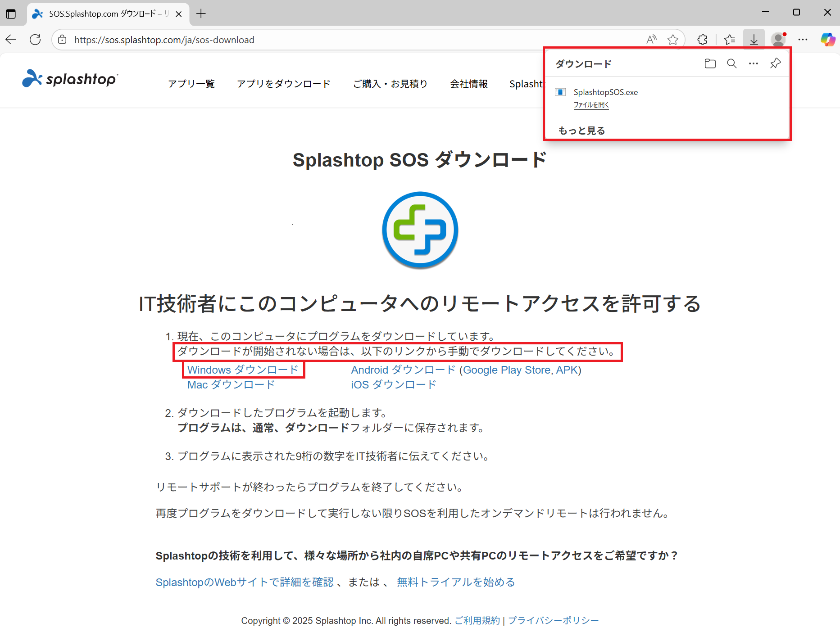The image size is (840, 641).
Task: Pin the Downloads panel
Action: coord(775,63)
